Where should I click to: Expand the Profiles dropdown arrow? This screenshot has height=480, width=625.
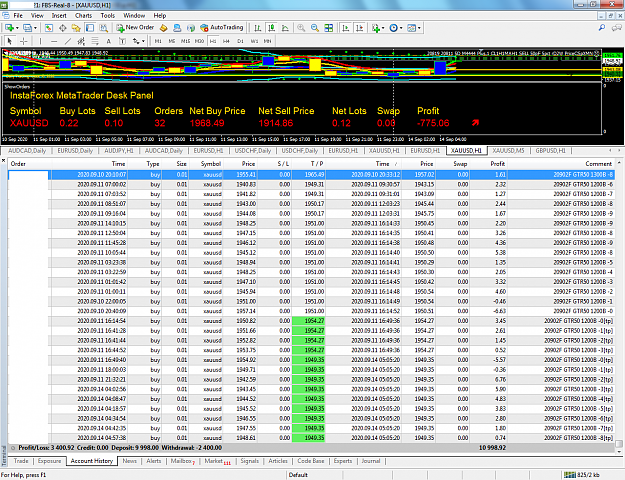[x=35, y=28]
